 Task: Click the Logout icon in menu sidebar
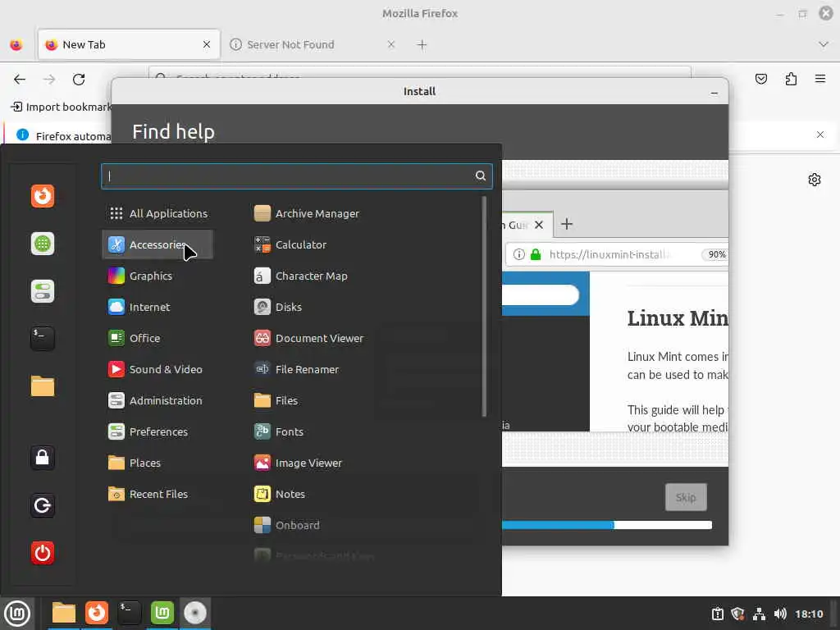coord(43,505)
